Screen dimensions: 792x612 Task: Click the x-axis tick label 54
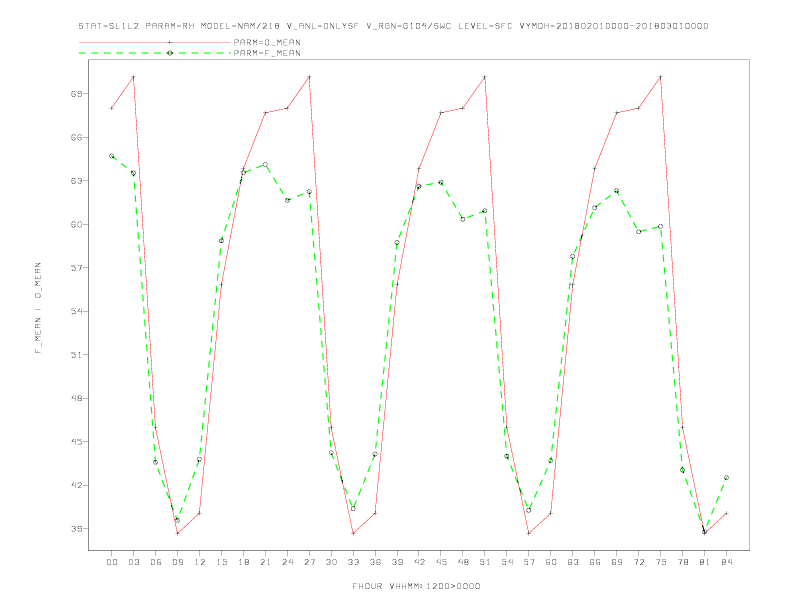coord(507,562)
